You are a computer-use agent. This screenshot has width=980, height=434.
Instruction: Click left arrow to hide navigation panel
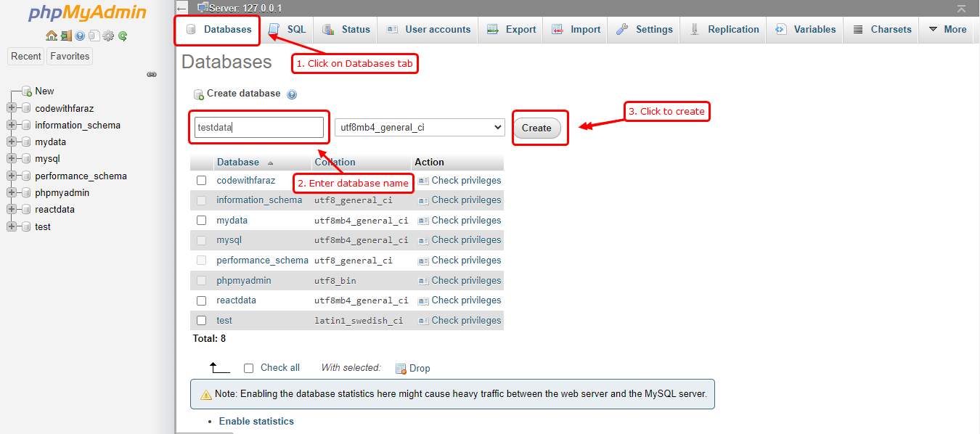pyautogui.click(x=182, y=9)
